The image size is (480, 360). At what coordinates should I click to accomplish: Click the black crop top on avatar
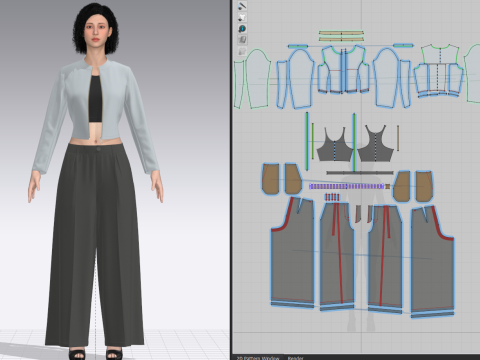click(x=95, y=99)
